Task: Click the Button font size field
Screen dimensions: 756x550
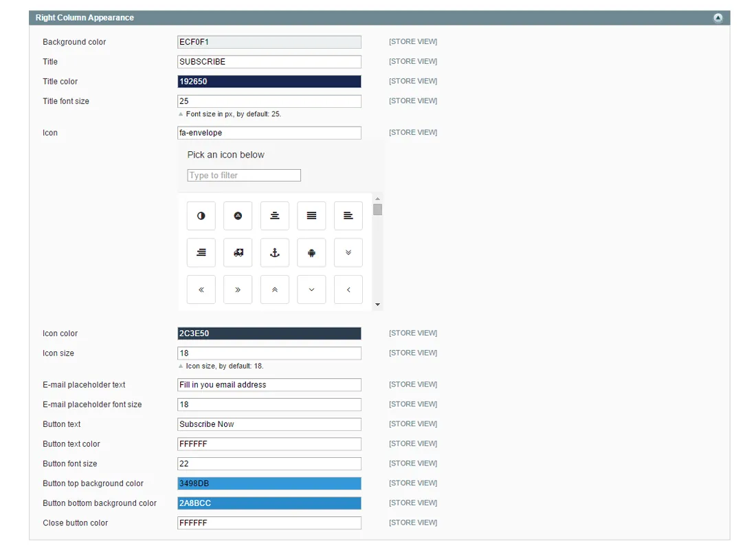Action: 269,463
